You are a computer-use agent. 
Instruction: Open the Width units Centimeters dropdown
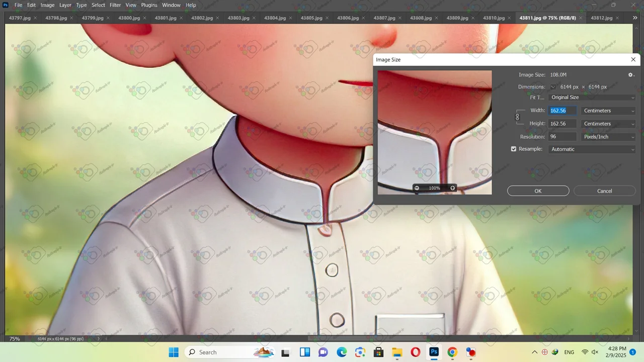[x=608, y=111]
